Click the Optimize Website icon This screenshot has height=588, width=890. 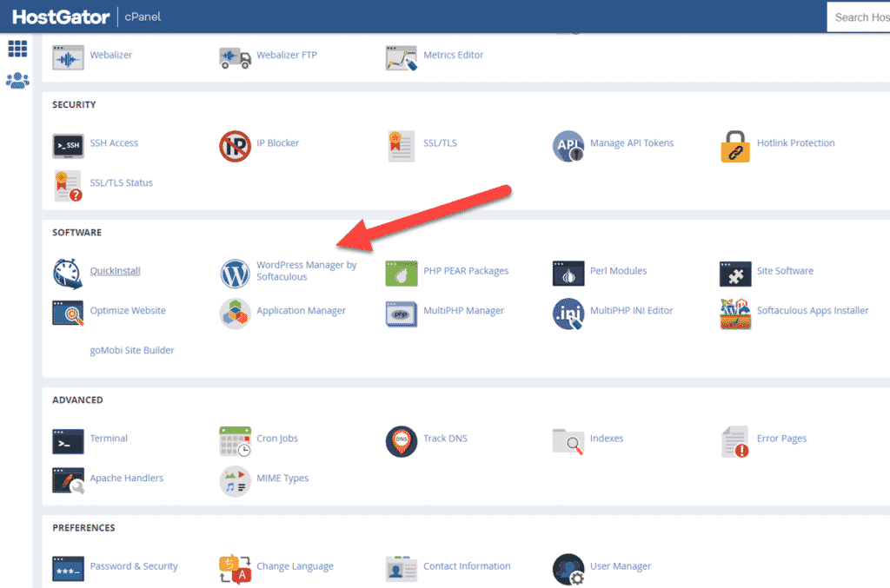pos(68,313)
